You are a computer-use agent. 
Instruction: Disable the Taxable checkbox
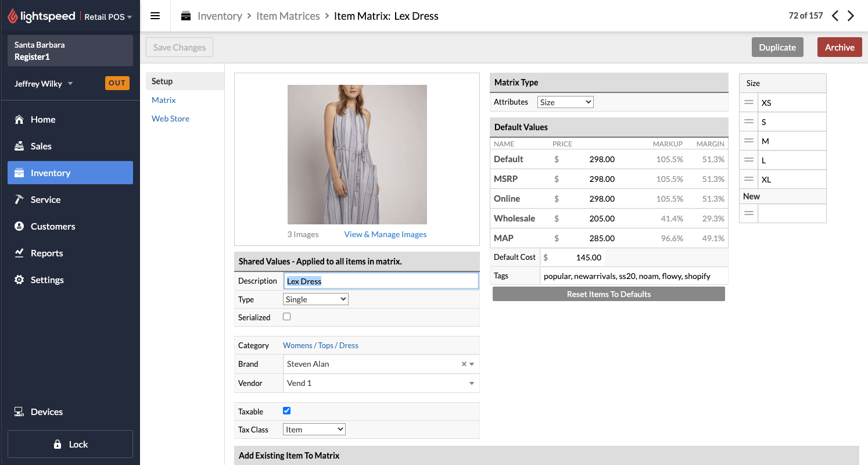pyautogui.click(x=286, y=410)
